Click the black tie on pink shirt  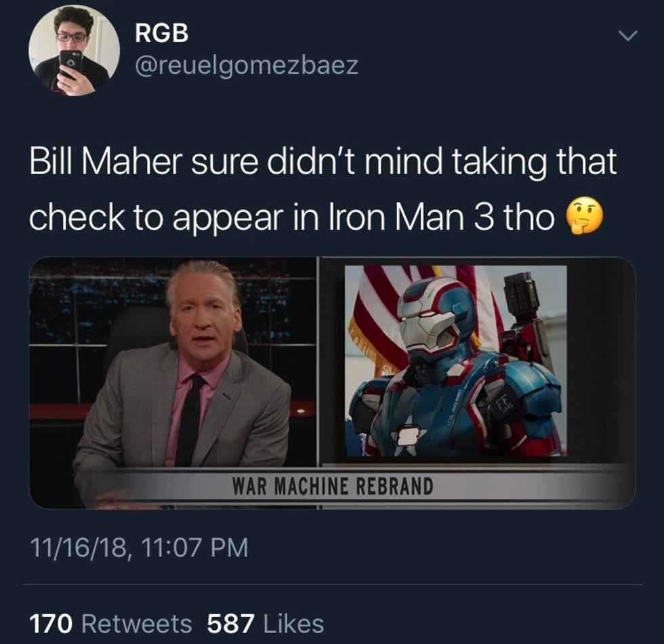(x=189, y=420)
